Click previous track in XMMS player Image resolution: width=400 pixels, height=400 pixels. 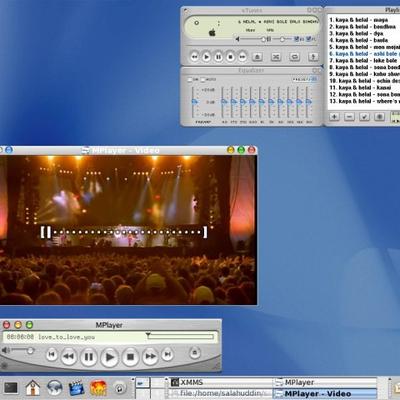point(194,57)
